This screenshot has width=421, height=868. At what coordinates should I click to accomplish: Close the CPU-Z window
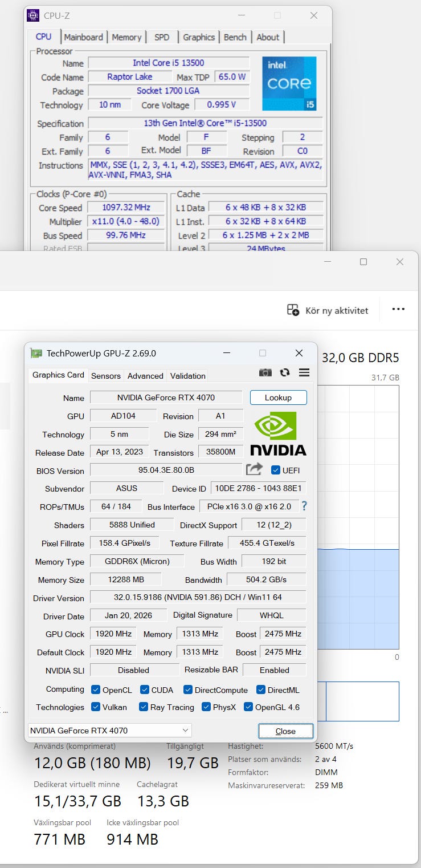click(314, 15)
